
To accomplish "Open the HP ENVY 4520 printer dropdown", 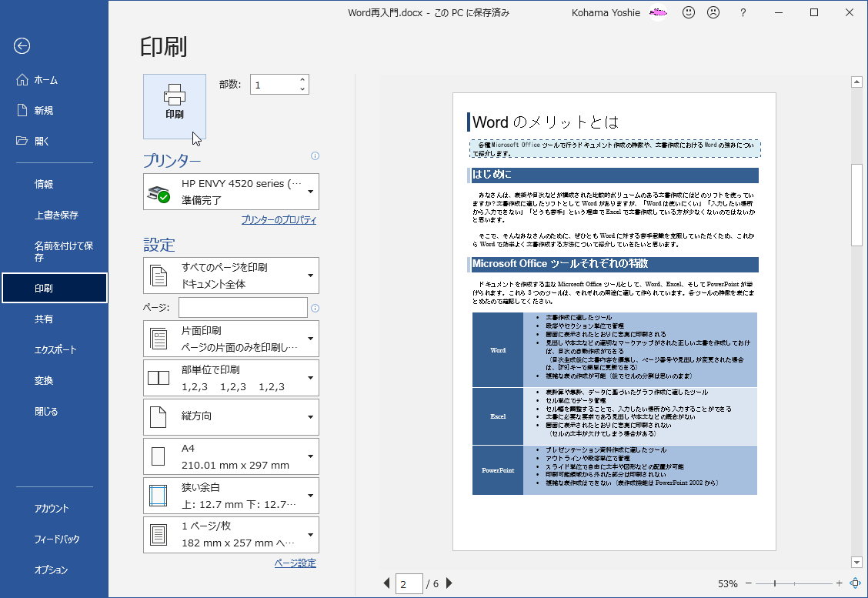I will pos(231,192).
